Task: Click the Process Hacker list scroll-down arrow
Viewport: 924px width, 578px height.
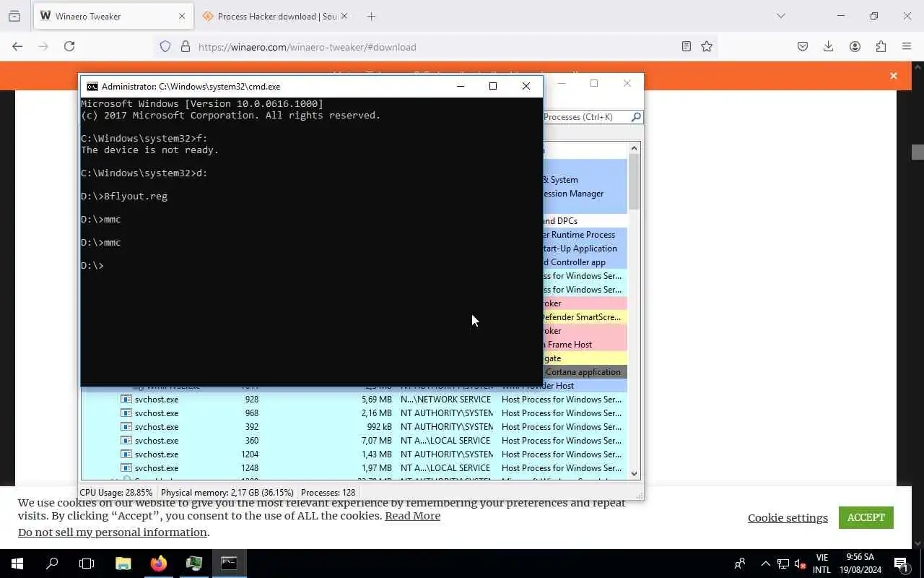Action: pyautogui.click(x=635, y=473)
